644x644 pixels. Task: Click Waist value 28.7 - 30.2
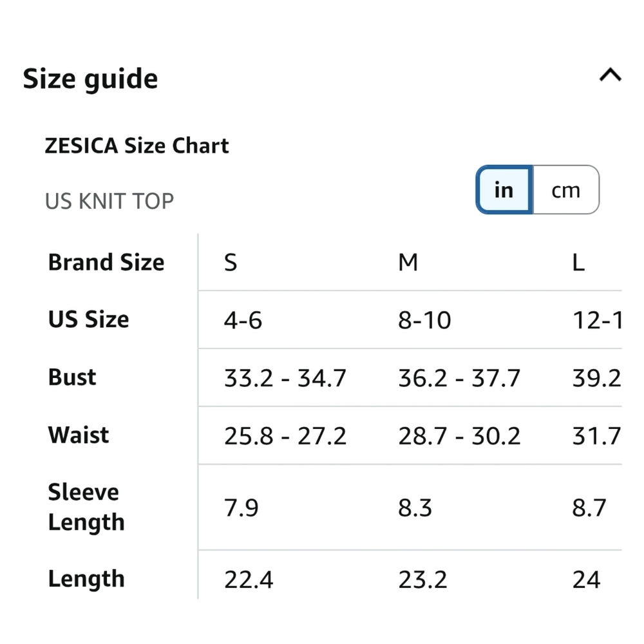click(459, 436)
